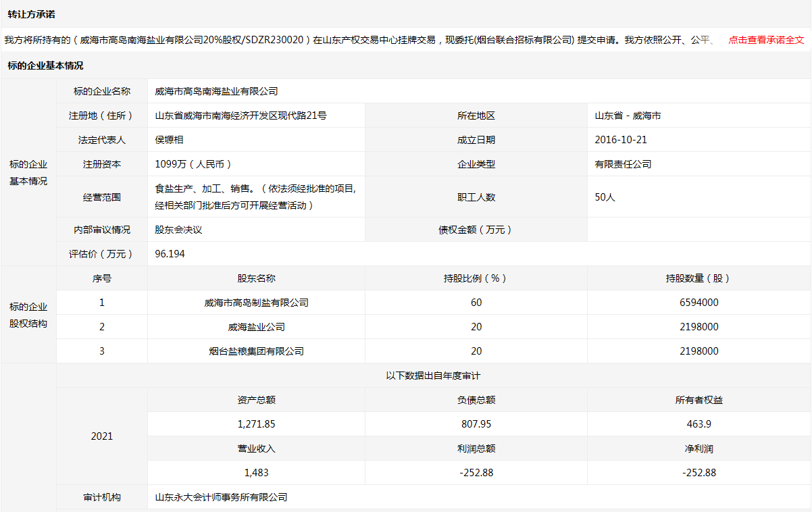Select the 内部审议情况 label

tap(102, 230)
